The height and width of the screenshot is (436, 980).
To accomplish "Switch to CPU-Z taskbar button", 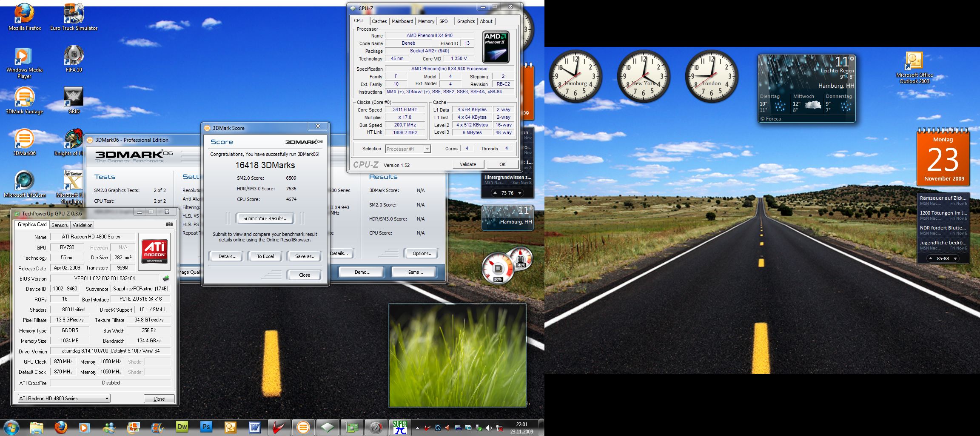I will pos(328,427).
